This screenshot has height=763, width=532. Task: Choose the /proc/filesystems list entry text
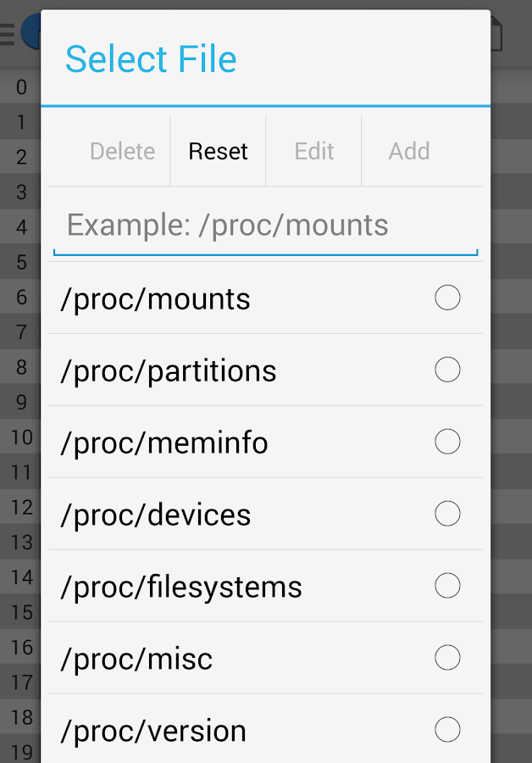coord(181,588)
